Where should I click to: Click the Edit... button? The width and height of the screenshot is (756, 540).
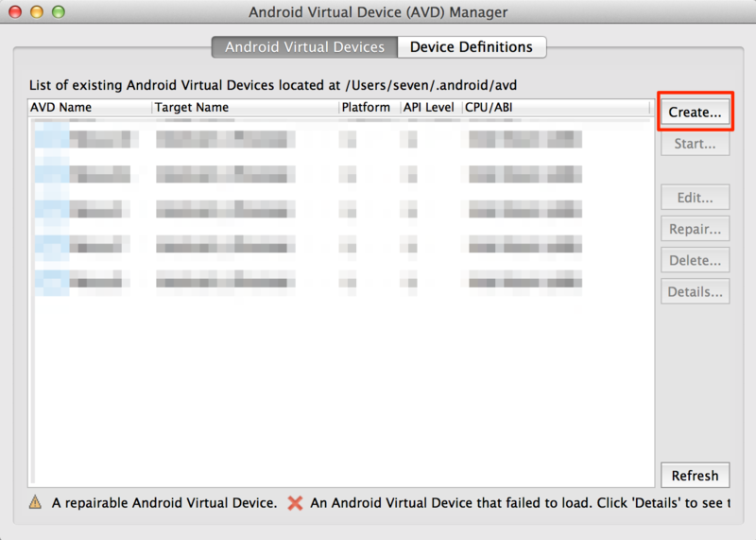(x=695, y=198)
